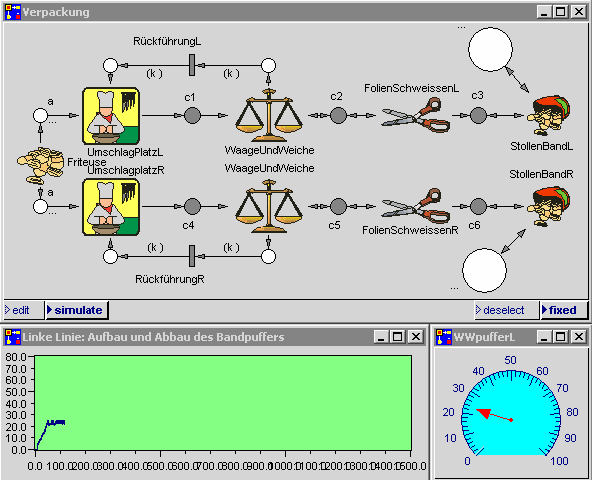Toggle the fixed mode button
This screenshot has width=592, height=480.
[564, 310]
